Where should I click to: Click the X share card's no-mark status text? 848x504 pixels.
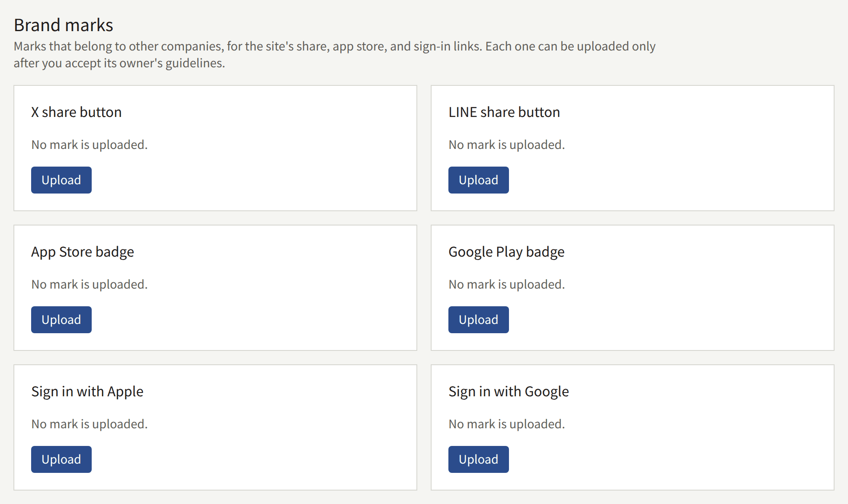click(90, 145)
